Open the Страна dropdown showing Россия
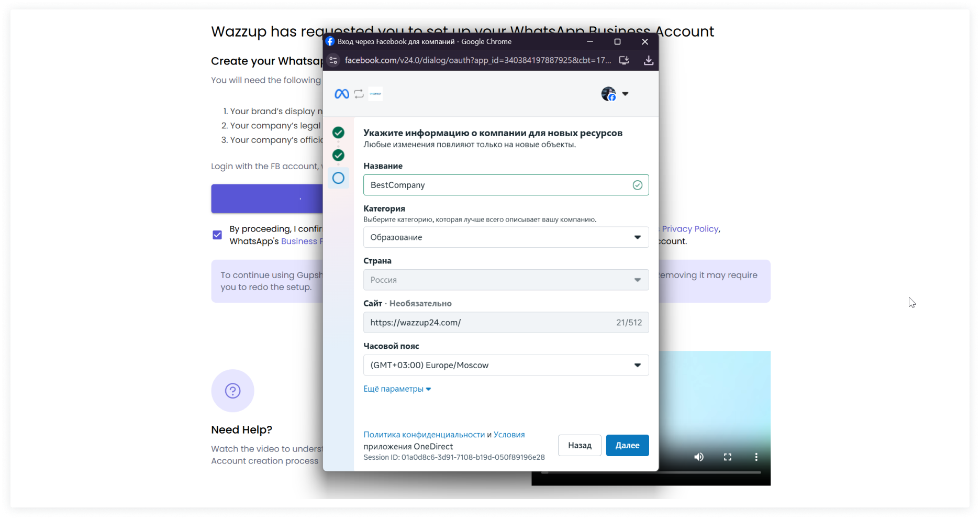 point(506,280)
